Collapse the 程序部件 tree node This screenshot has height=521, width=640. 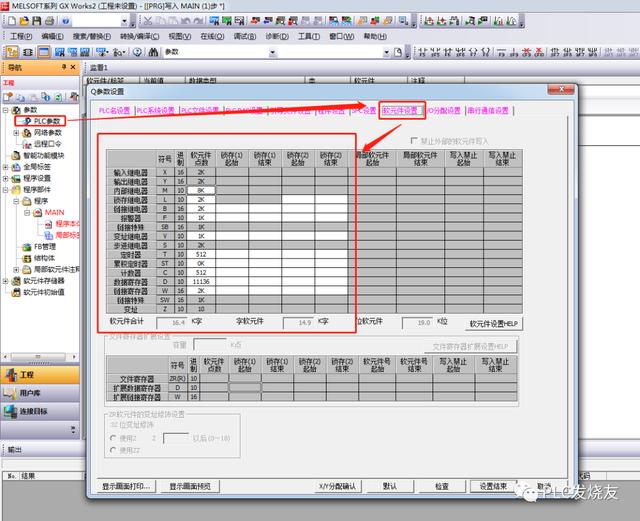(x=6, y=190)
